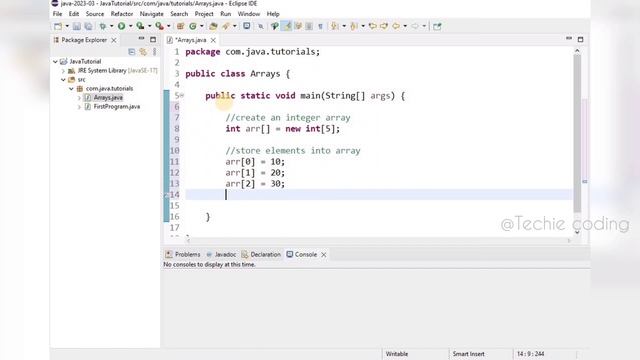Toggle Pin Editor at toolbar end
640x360 pixels.
click(437, 26)
